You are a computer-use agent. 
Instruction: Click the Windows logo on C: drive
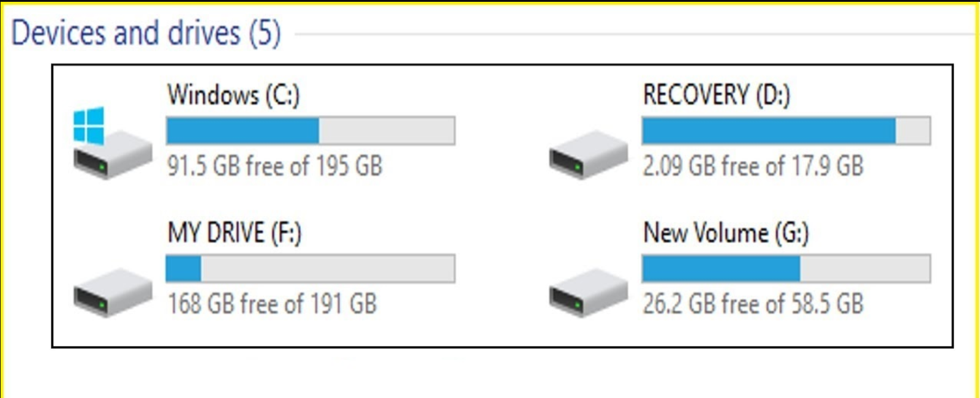pyautogui.click(x=89, y=126)
